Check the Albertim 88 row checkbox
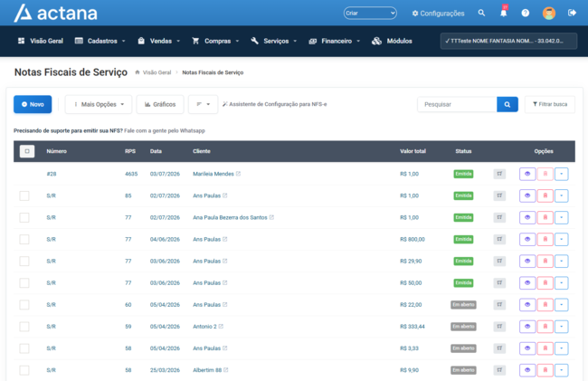The width and height of the screenshot is (588, 381). click(x=24, y=370)
